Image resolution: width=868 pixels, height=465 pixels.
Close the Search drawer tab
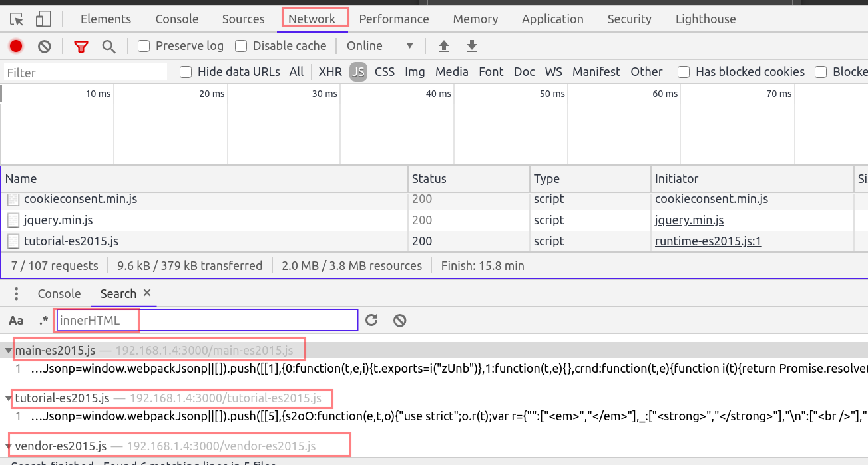pyautogui.click(x=147, y=293)
